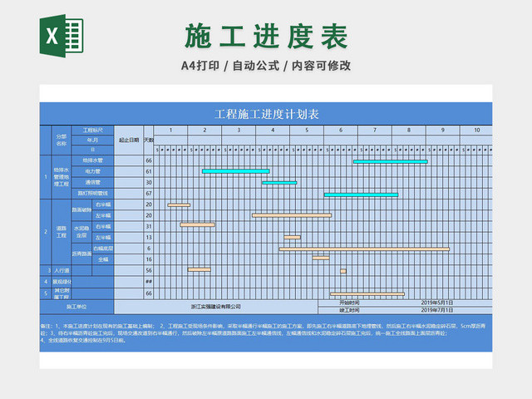The width and height of the screenshot is (532, 399).
Task: Select ruler column header 1
Action: pos(170,131)
